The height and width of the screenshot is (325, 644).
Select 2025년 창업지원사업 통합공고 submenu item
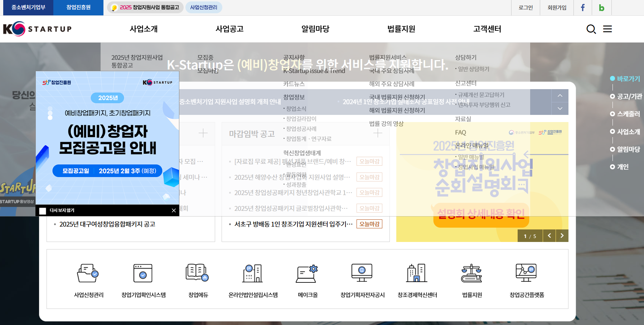click(137, 61)
